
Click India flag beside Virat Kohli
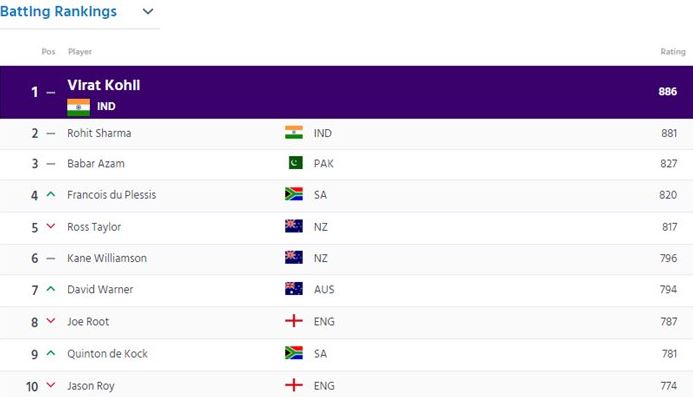78,107
